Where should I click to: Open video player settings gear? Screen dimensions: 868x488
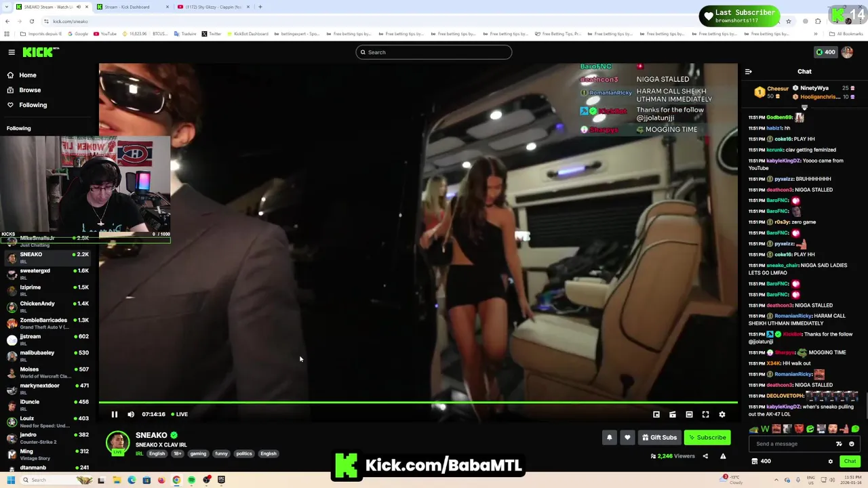tap(722, 414)
